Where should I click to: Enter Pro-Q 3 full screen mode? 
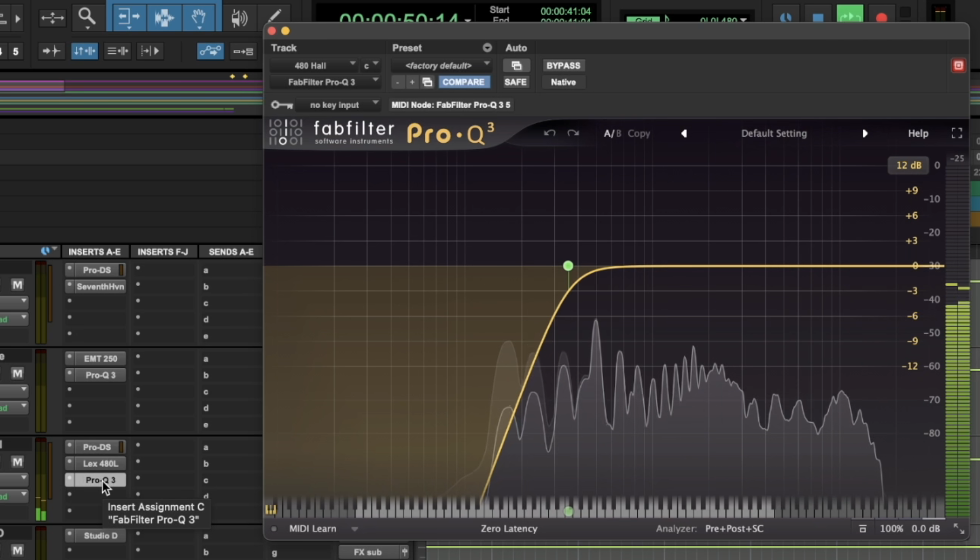(x=957, y=133)
